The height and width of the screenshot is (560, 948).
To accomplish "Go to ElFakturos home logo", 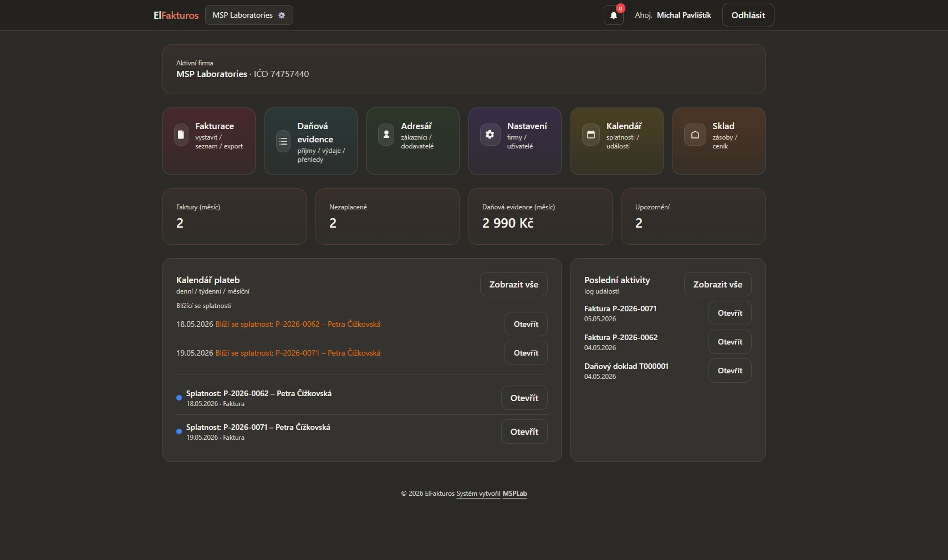I will (176, 16).
